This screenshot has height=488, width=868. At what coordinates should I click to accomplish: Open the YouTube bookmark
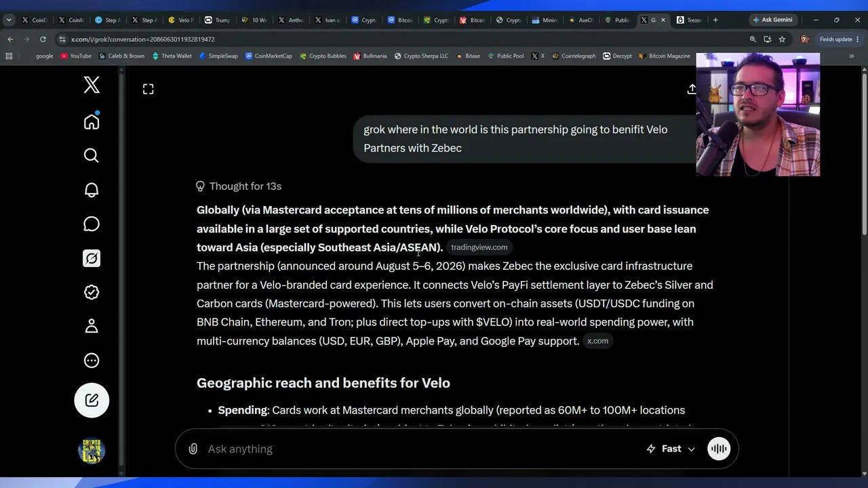point(76,56)
